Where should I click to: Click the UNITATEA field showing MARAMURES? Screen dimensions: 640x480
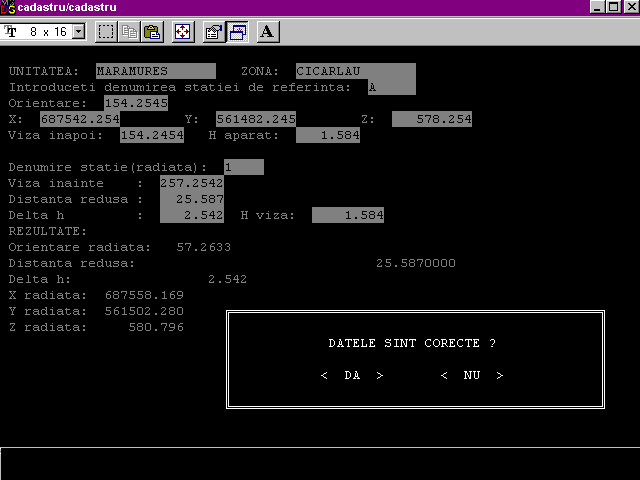[x=155, y=71]
